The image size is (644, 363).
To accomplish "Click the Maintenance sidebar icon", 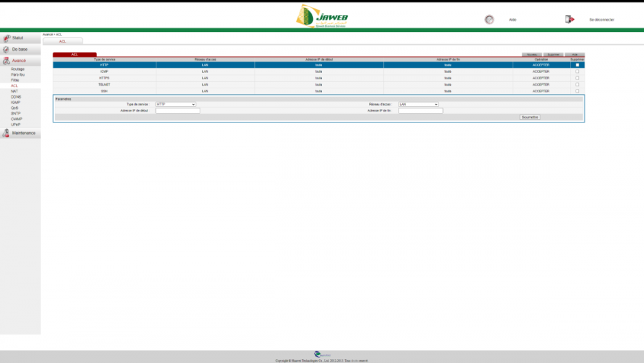I will 6,133.
